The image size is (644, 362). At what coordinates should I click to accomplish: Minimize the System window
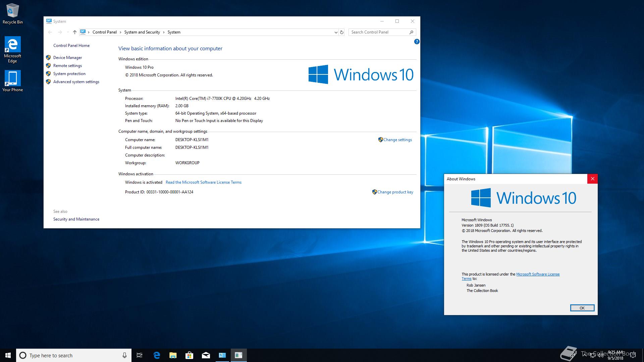click(x=382, y=21)
